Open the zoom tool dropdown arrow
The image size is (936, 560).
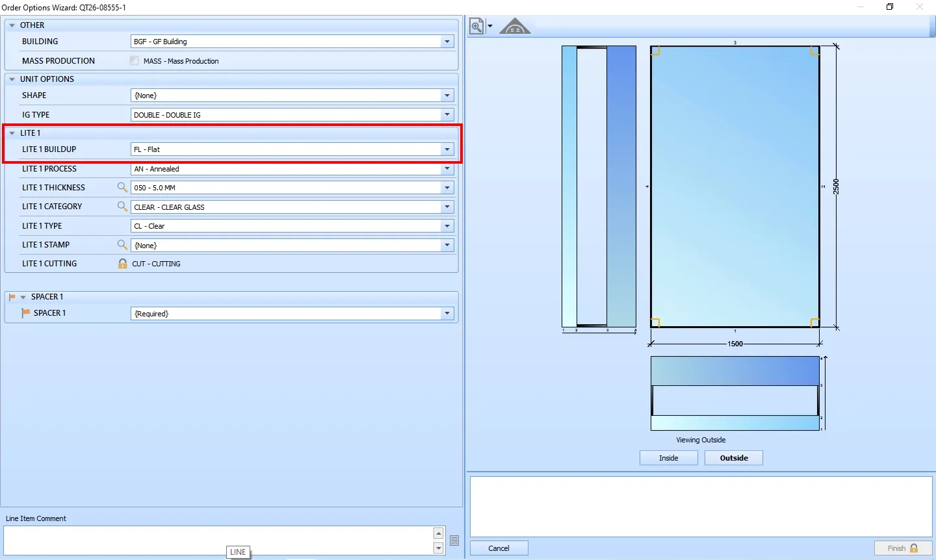[490, 27]
